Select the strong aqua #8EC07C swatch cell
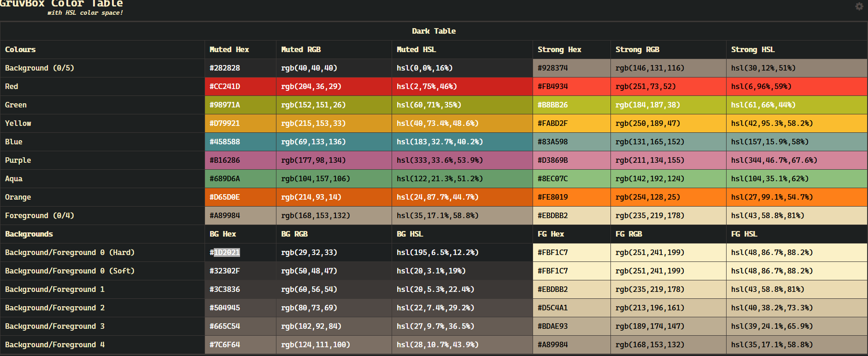Screen dimensions: 868x356 point(572,178)
